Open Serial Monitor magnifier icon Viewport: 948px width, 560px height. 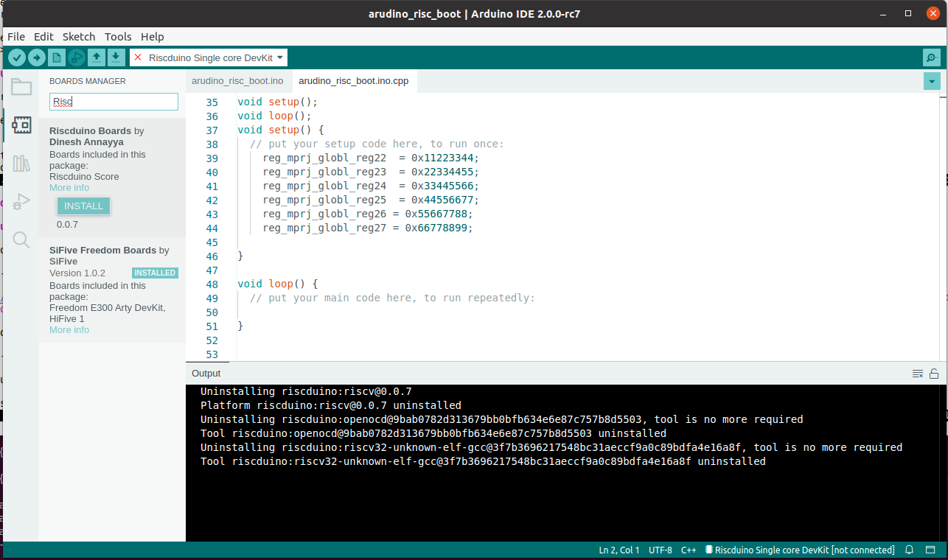pyautogui.click(x=931, y=57)
